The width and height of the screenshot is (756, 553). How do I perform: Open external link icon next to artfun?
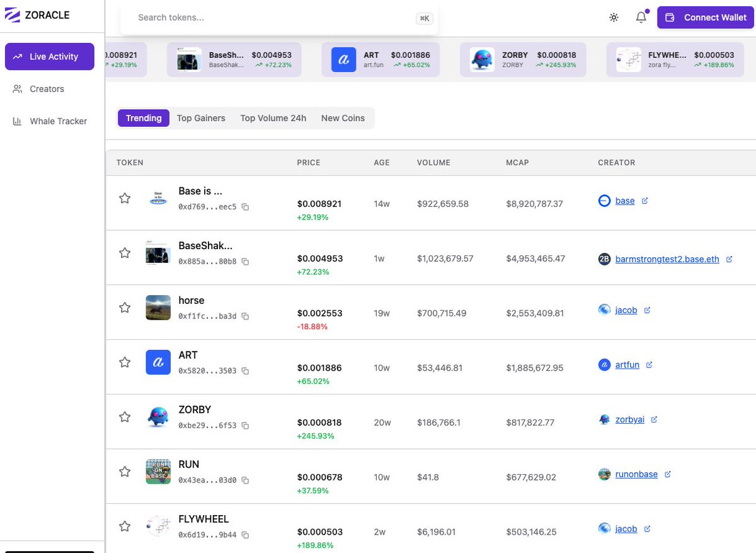tap(650, 364)
